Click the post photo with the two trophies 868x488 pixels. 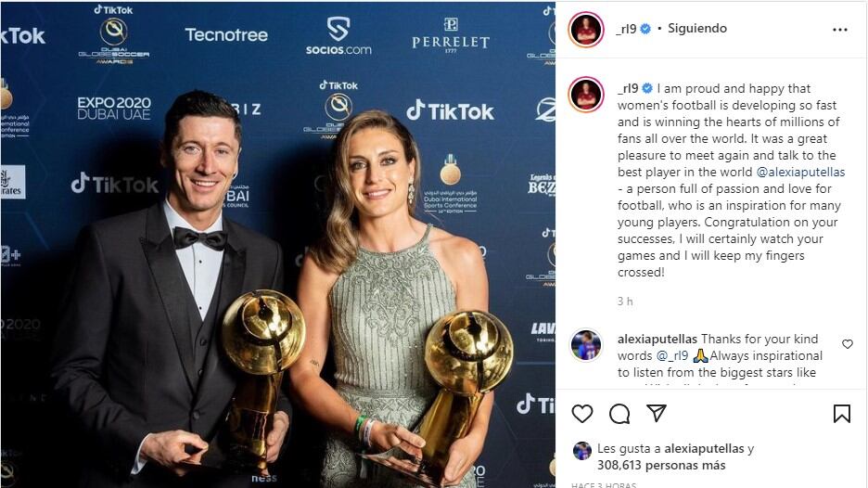click(x=278, y=244)
